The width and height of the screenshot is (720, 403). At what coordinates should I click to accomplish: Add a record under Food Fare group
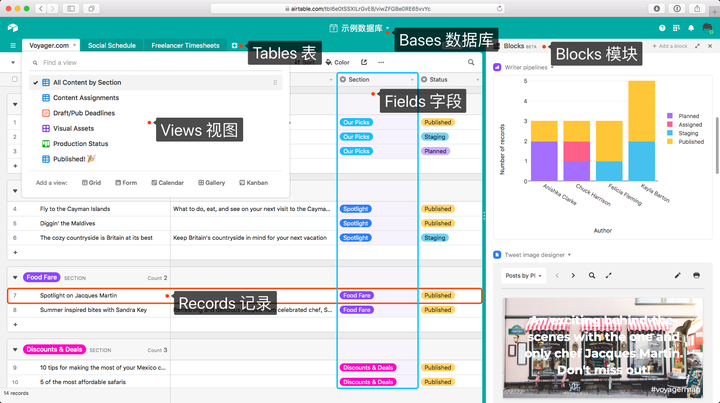click(x=15, y=325)
